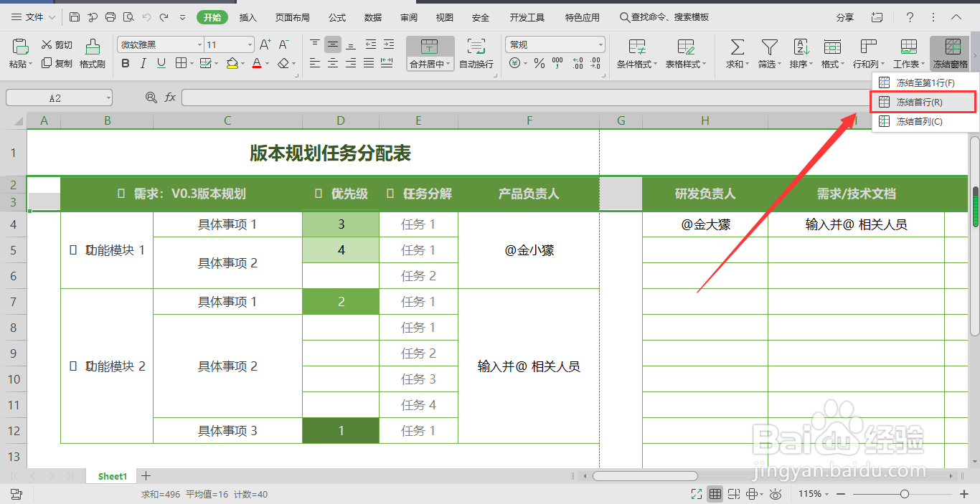980x504 pixels.
Task: Expand the Name Box dropdown showing A2
Action: click(x=108, y=98)
